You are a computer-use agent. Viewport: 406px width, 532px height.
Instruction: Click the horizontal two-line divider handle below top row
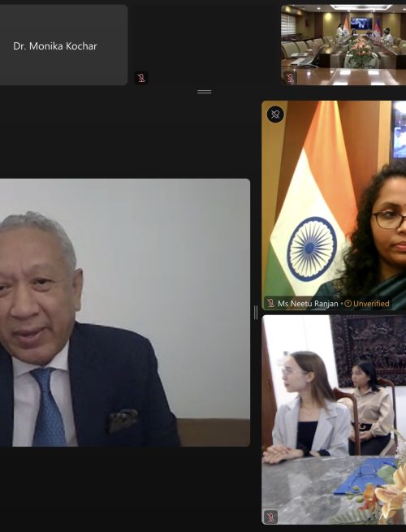pyautogui.click(x=204, y=92)
